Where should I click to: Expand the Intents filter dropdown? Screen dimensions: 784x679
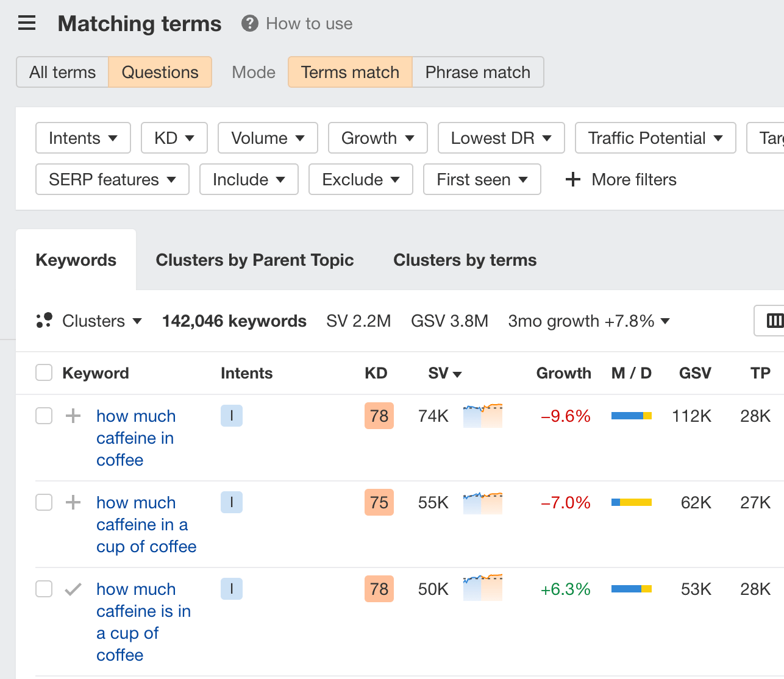(x=83, y=138)
